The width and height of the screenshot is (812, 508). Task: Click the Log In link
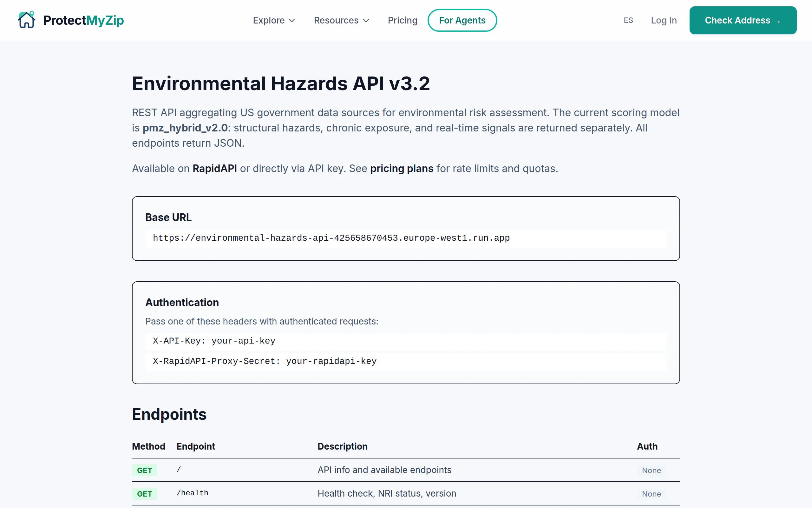[x=663, y=20]
